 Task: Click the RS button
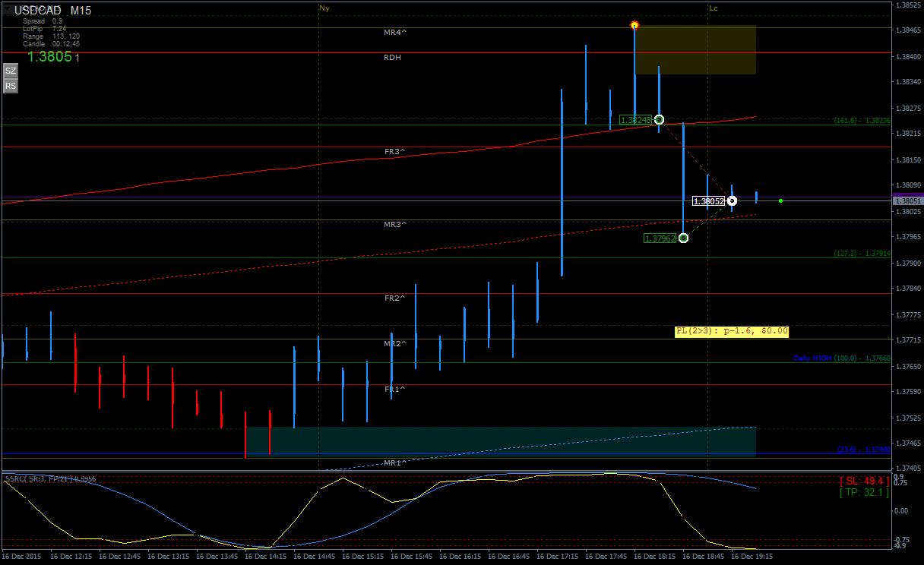coord(11,86)
